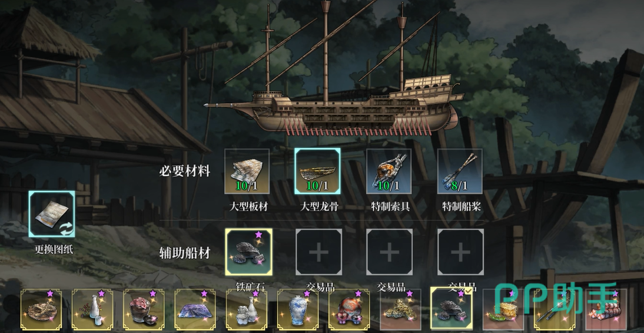Remove 铁矿石 from the auxiliary material slot
This screenshot has width=644, height=333.
click(248, 252)
